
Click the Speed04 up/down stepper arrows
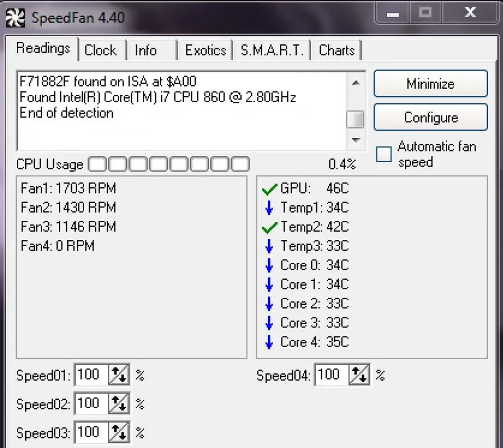point(360,375)
